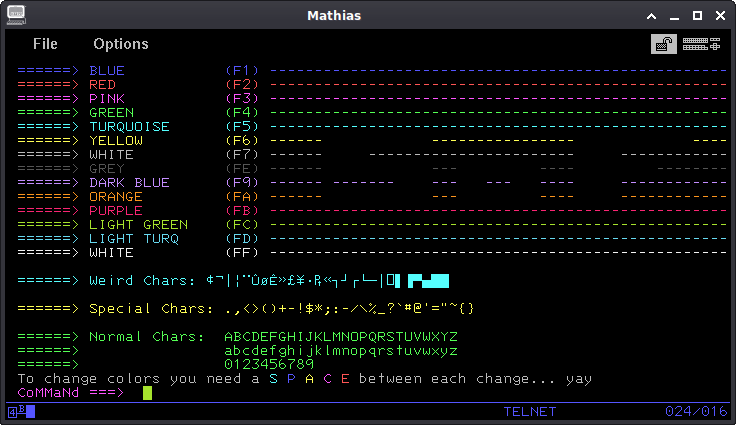The image size is (736, 425).
Task: Click the terminal app icon in title bar
Action: [x=16, y=15]
